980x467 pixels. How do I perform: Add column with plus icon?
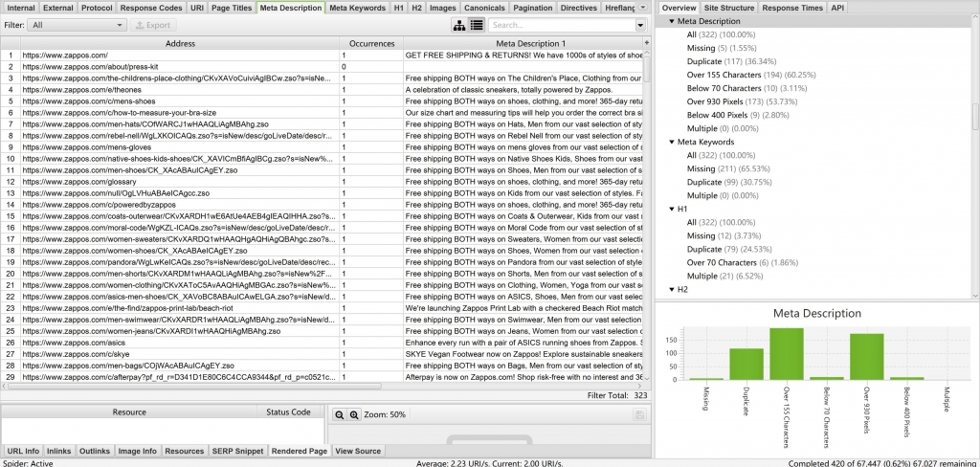point(646,43)
